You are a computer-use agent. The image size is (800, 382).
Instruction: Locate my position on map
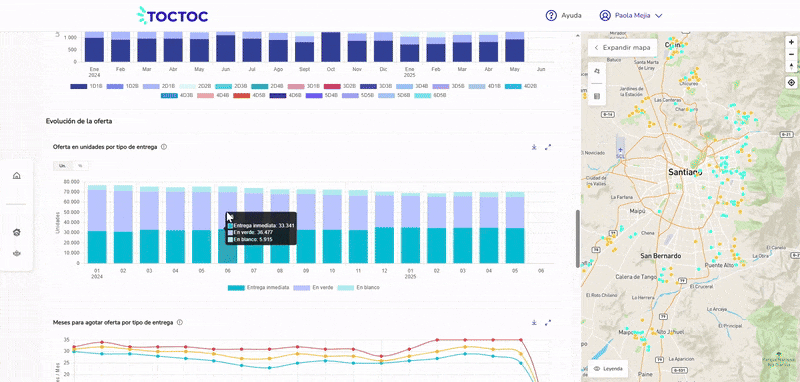pos(791,83)
